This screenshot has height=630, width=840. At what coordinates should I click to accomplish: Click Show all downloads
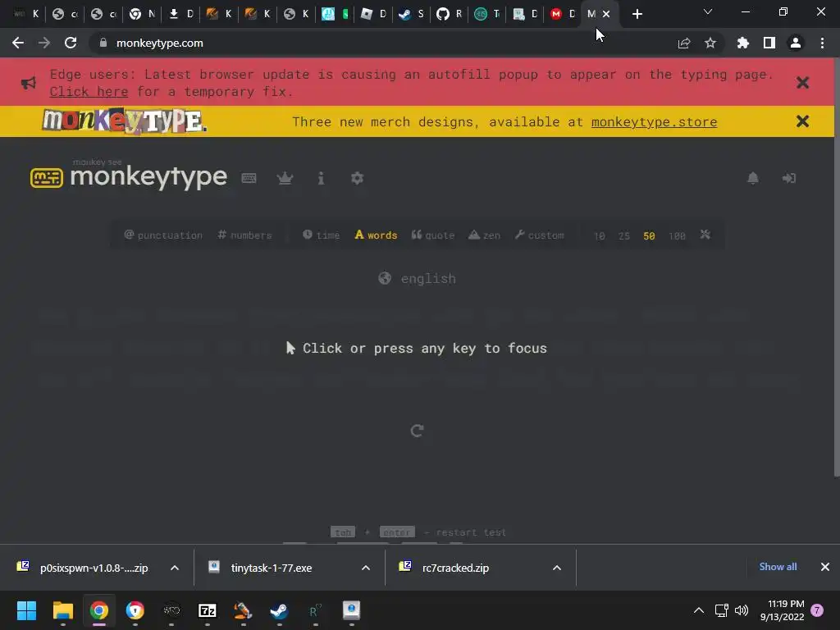click(778, 567)
